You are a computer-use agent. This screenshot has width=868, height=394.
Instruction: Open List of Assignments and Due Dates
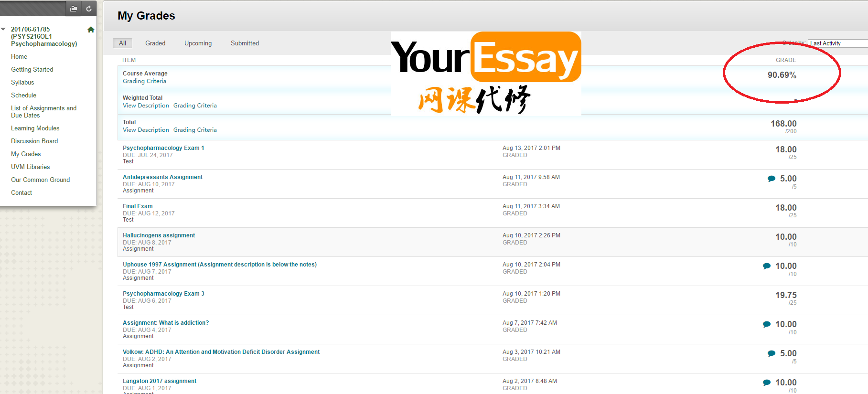43,112
